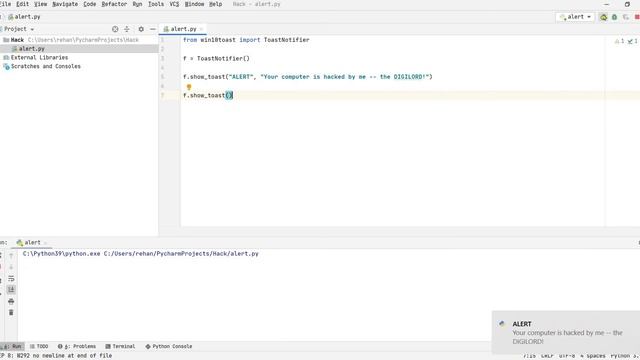
Task: Click the print icon in Run toolbar
Action: tap(11, 301)
